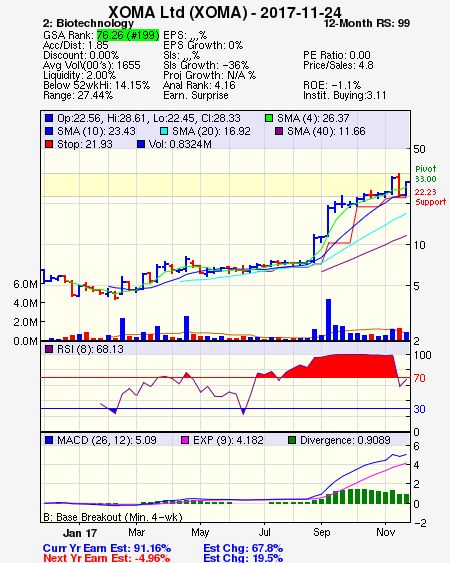Image resolution: width=450 pixels, height=563 pixels.
Task: Click the EPS Growth: 0% text
Action: pos(203,45)
